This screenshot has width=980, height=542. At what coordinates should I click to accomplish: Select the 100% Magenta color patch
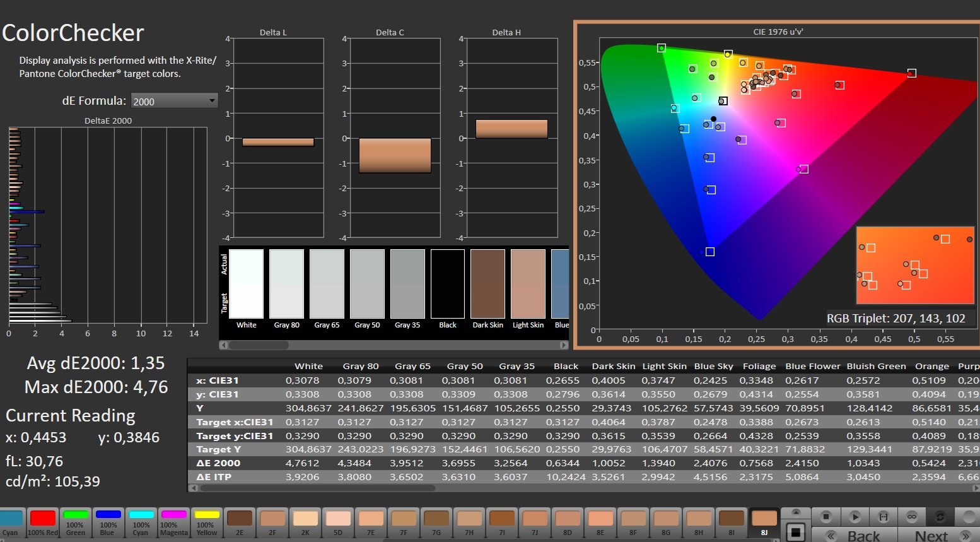pos(174,522)
